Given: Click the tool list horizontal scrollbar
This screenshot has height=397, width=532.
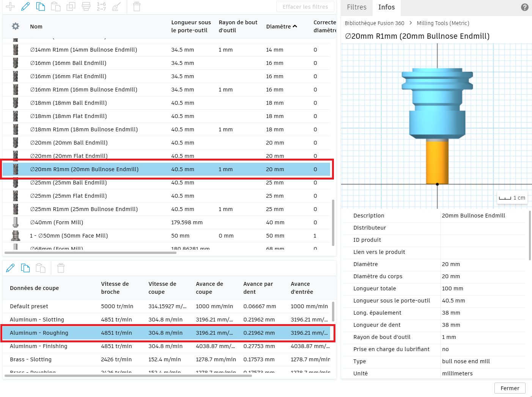Looking at the screenshot, I should click(90, 252).
